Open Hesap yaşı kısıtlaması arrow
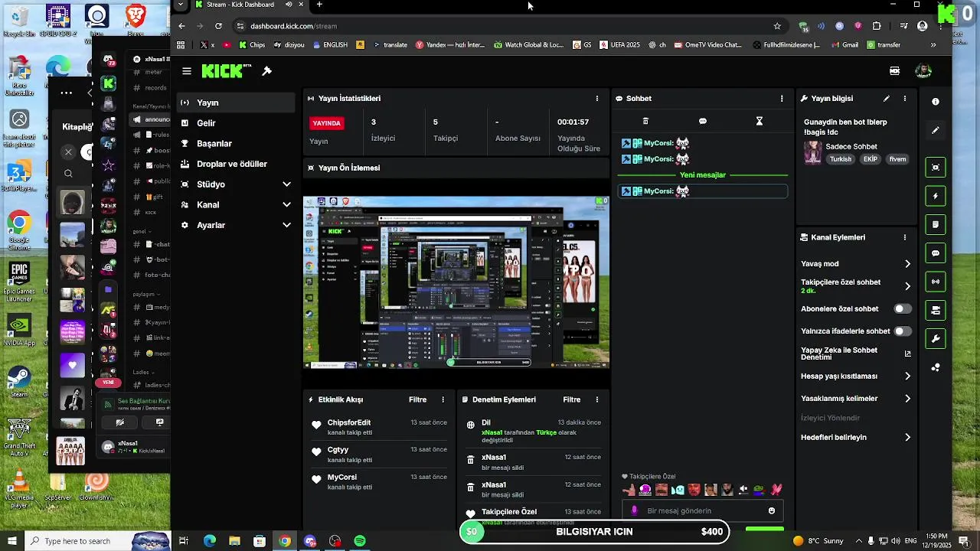The image size is (980, 551). pyautogui.click(x=908, y=377)
